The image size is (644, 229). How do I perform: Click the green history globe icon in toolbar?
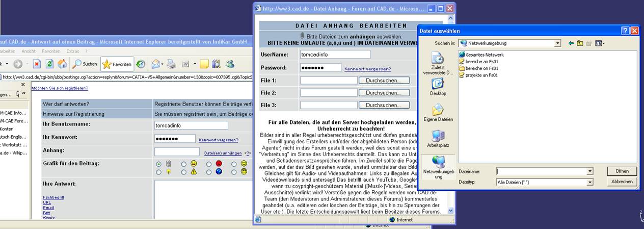[140, 64]
